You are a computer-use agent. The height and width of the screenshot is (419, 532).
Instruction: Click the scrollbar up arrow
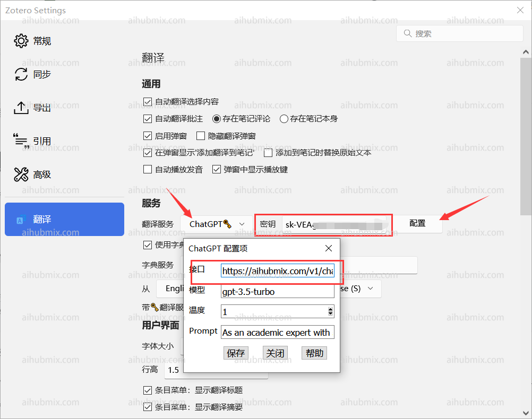(526, 52)
